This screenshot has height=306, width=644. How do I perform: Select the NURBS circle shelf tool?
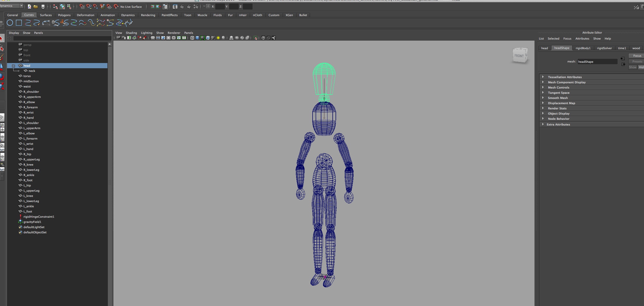tap(10, 23)
